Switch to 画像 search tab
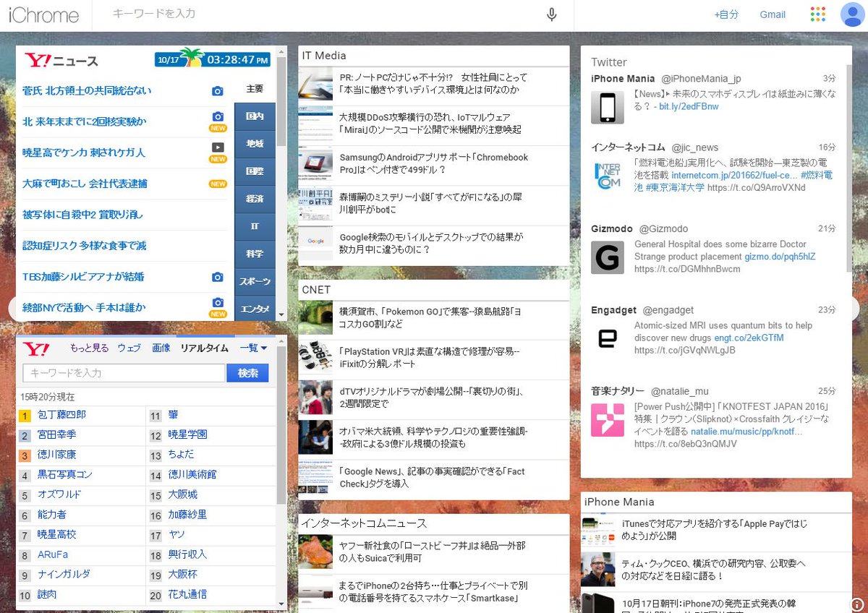 [161, 348]
